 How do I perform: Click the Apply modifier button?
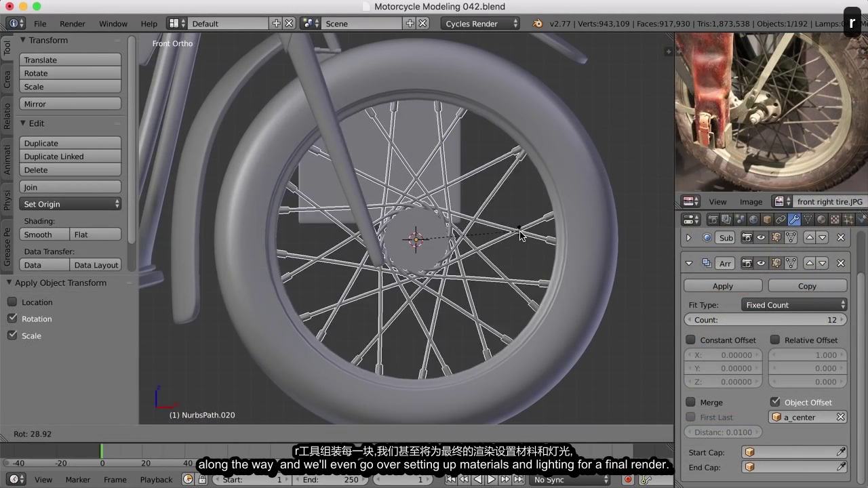(x=723, y=286)
